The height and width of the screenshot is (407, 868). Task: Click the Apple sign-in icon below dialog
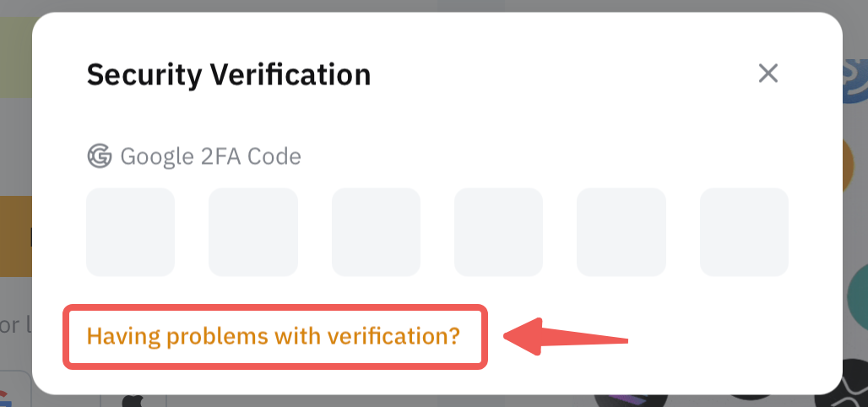pyautogui.click(x=133, y=399)
